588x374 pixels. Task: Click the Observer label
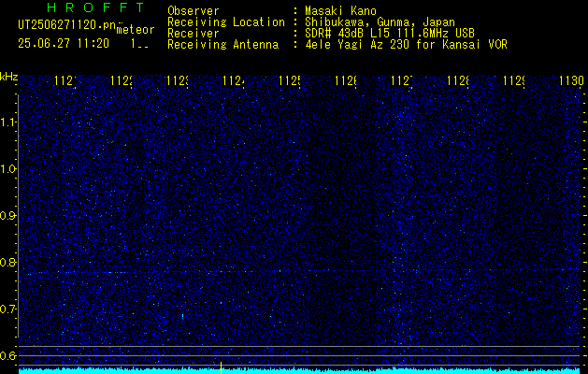(x=194, y=11)
